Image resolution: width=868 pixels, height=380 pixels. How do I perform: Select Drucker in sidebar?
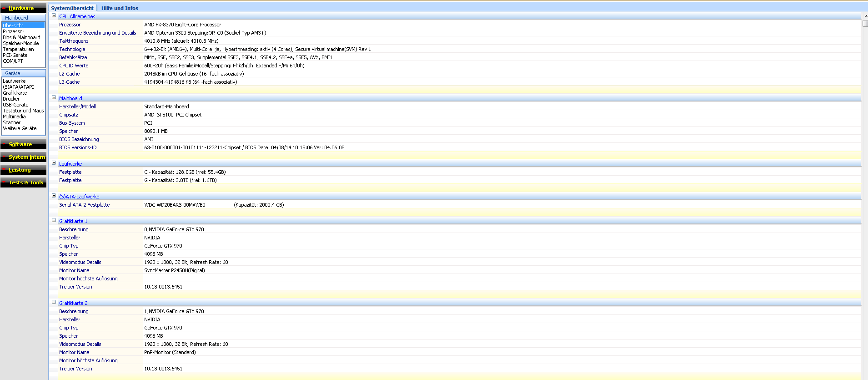click(11, 99)
